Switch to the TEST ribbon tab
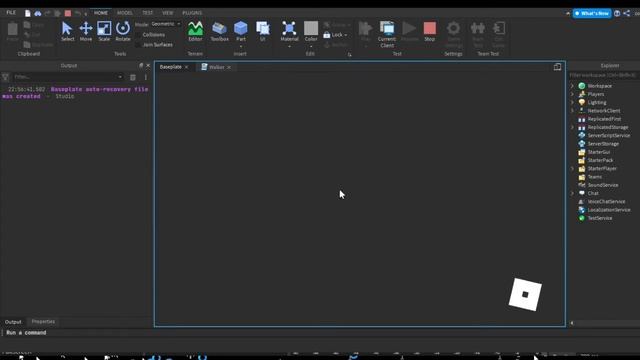The height and width of the screenshot is (360, 640). click(x=147, y=13)
